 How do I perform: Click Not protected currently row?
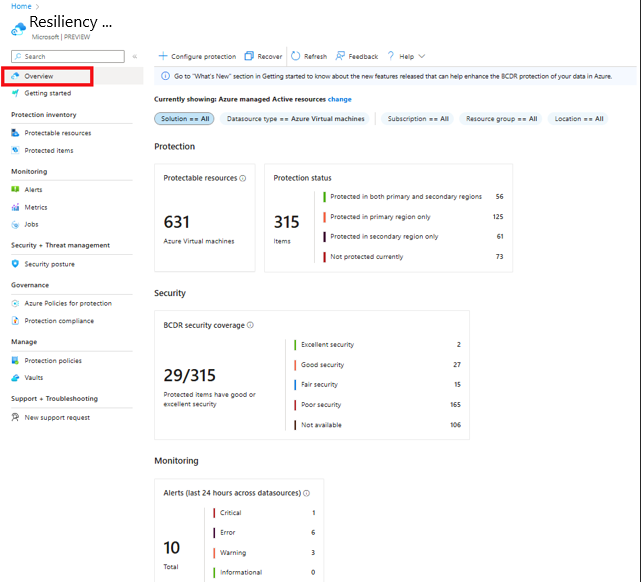pyautogui.click(x=413, y=257)
